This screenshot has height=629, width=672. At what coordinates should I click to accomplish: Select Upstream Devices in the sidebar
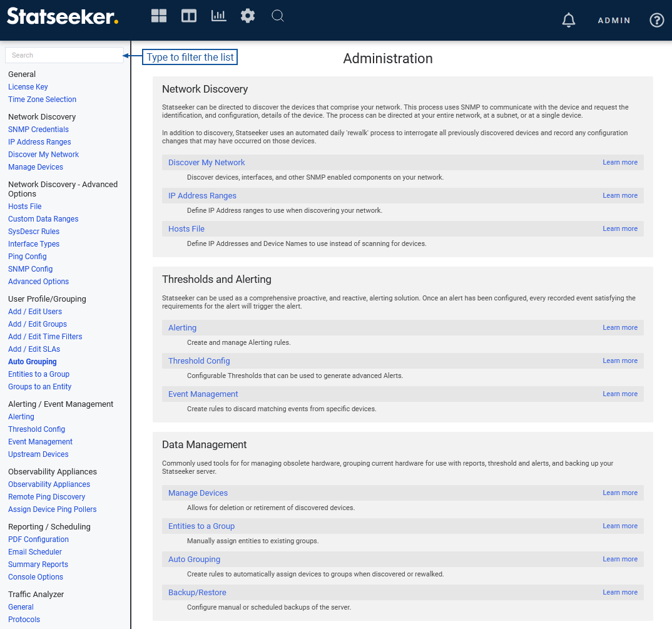(x=38, y=454)
